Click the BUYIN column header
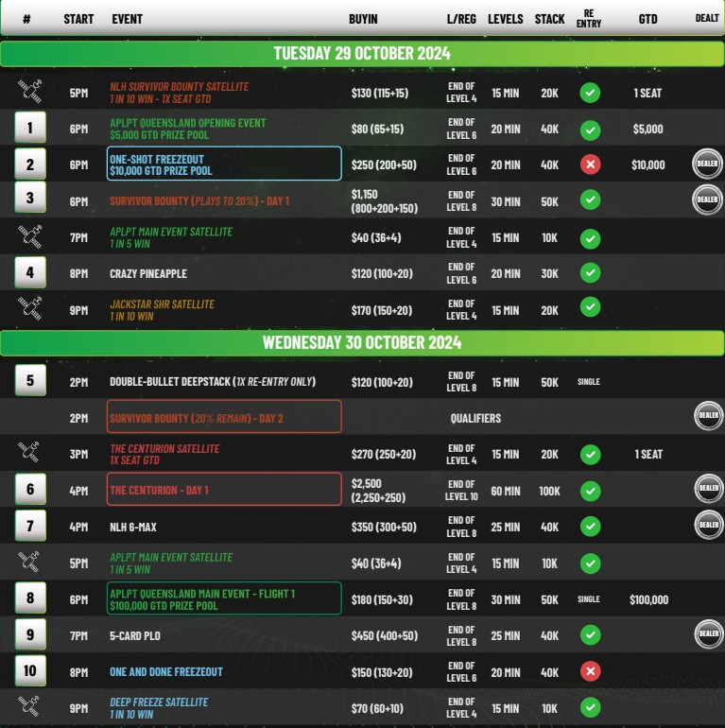 tap(363, 18)
